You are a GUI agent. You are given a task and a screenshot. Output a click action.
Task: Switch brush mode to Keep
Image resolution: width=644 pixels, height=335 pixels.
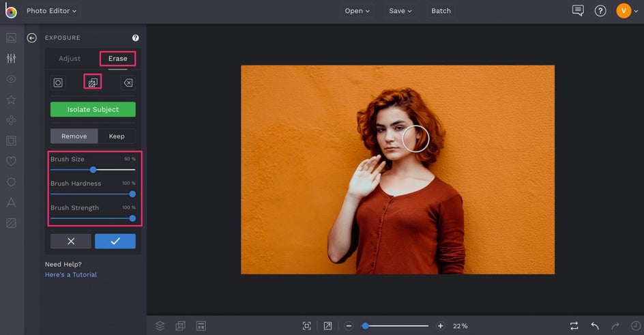[x=117, y=136]
